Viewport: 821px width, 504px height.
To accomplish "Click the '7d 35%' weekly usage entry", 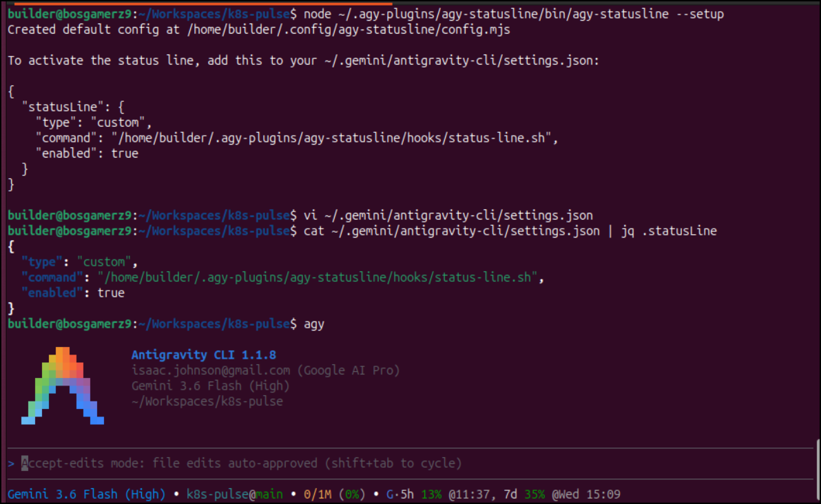I will 524,494.
